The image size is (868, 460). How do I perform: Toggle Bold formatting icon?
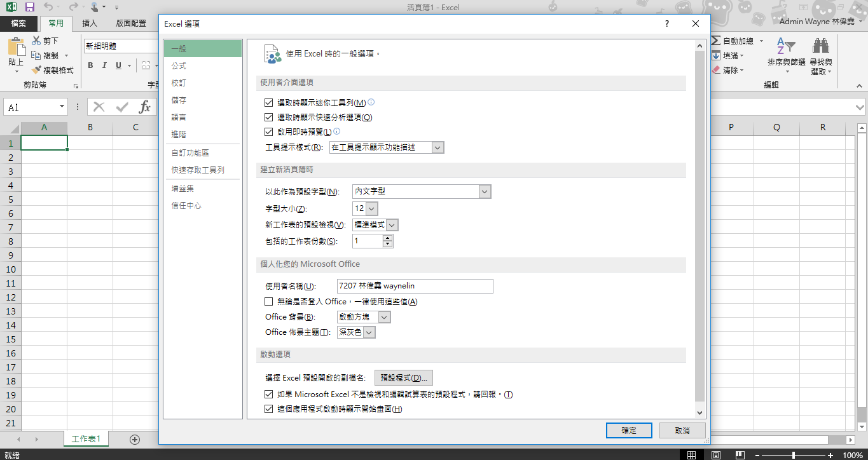[x=90, y=65]
